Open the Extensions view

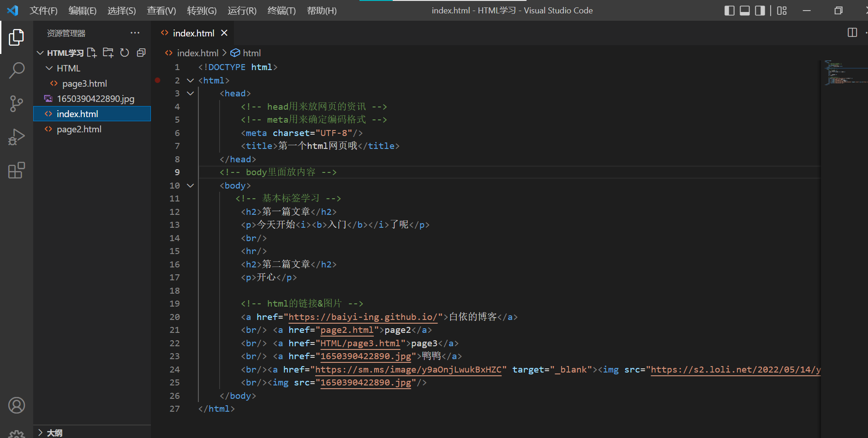click(17, 170)
